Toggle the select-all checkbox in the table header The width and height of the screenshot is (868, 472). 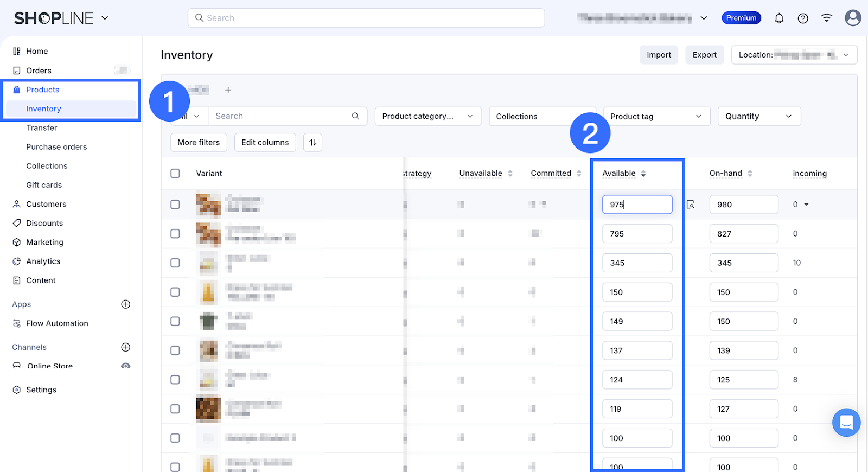coord(175,174)
